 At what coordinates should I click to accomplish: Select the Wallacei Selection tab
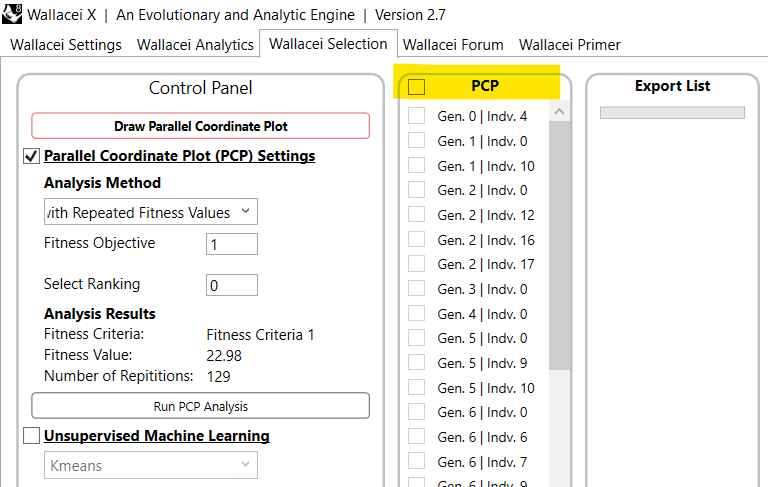(x=328, y=44)
